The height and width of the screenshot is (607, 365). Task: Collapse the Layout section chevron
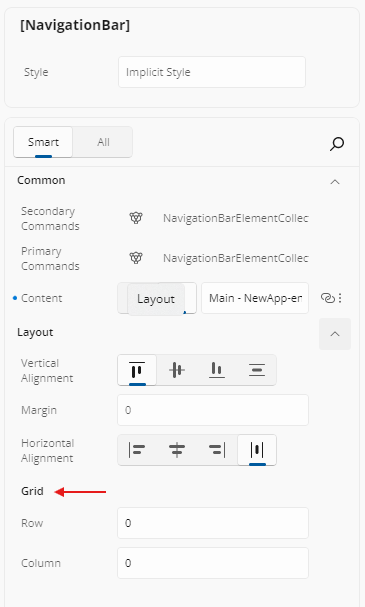[x=335, y=334]
